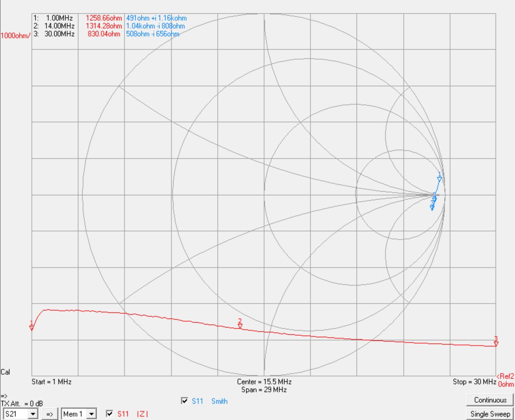Viewport: 515px width, 420px height.
Task: Select red marker 3 at the trace end
Action: [x=496, y=341]
